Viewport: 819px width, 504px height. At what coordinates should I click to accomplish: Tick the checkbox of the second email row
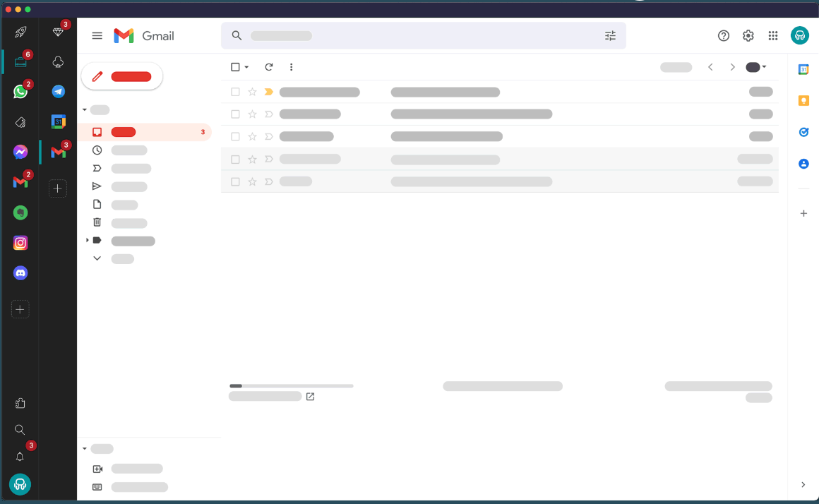[235, 114]
